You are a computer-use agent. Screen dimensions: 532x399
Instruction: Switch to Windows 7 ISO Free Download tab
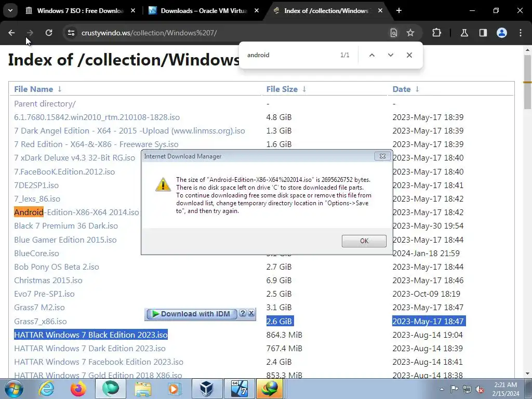point(80,10)
